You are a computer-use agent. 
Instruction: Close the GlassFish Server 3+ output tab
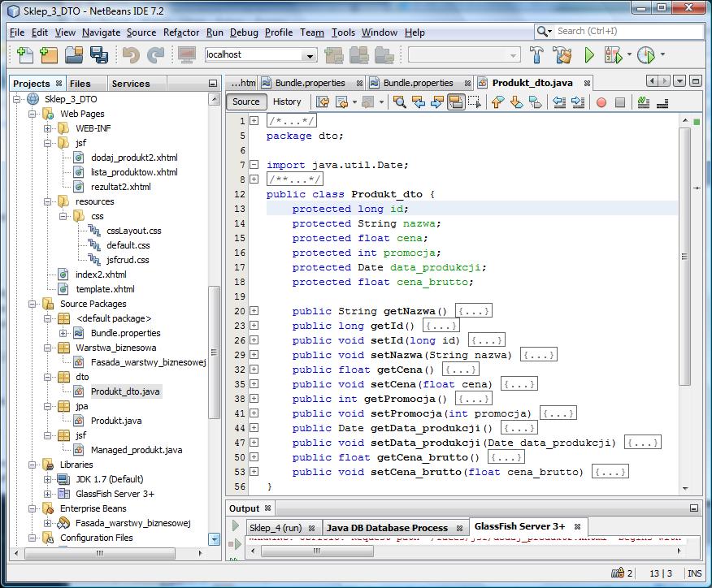[x=577, y=527]
